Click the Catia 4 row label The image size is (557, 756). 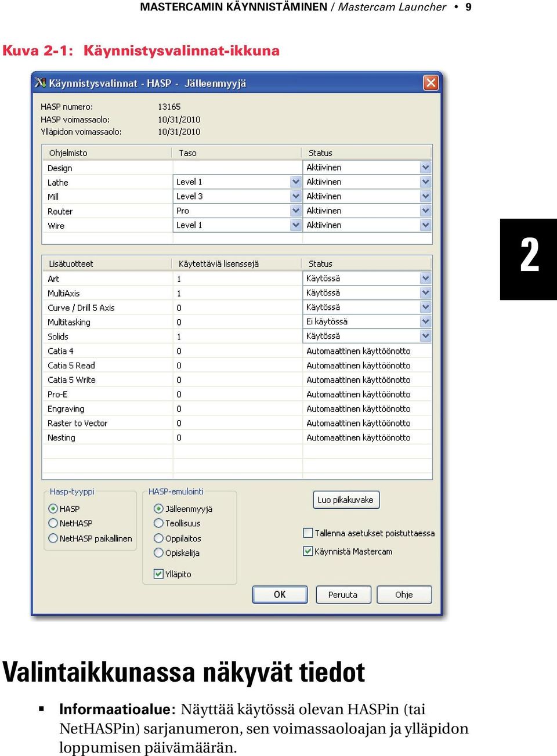(x=60, y=351)
